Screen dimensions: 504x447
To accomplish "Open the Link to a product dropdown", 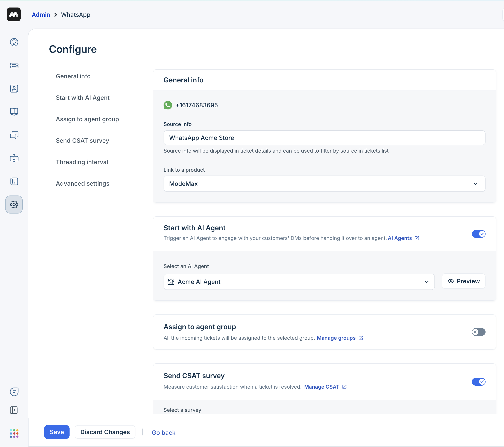I will [324, 184].
